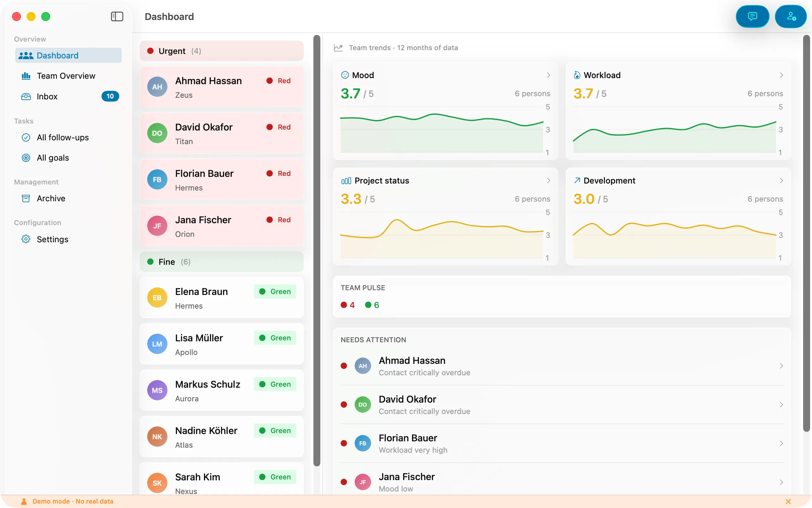The height and width of the screenshot is (508, 812).
Task: Click the Mood trend line chart
Action: pyautogui.click(x=442, y=130)
